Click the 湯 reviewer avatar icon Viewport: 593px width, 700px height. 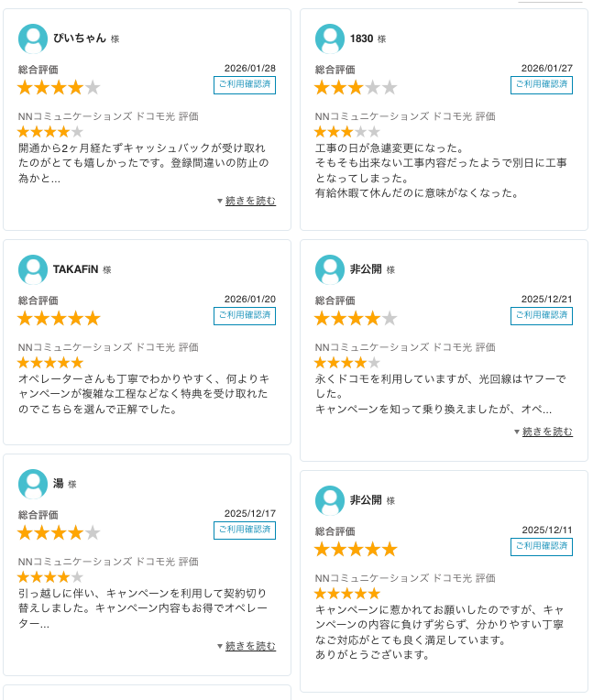33,484
